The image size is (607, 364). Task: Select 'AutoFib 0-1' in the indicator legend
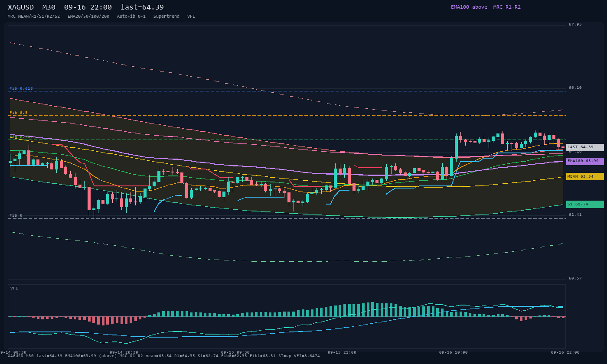point(131,16)
